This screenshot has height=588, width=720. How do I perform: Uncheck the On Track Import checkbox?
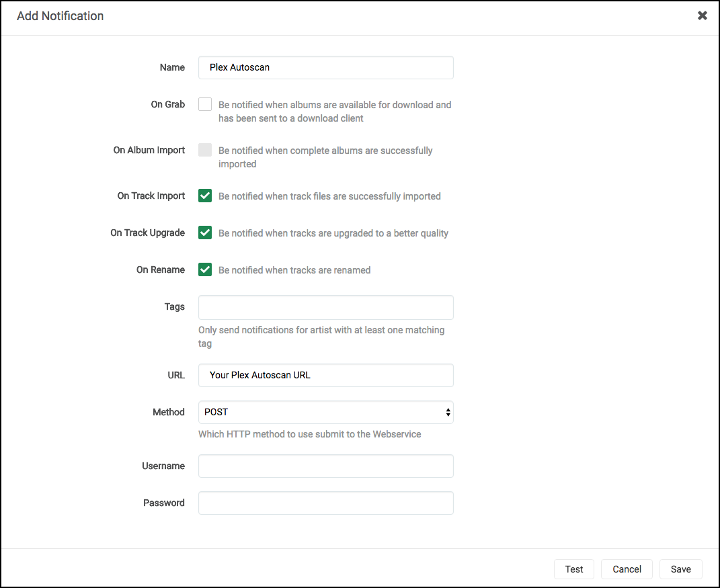pyautogui.click(x=205, y=196)
